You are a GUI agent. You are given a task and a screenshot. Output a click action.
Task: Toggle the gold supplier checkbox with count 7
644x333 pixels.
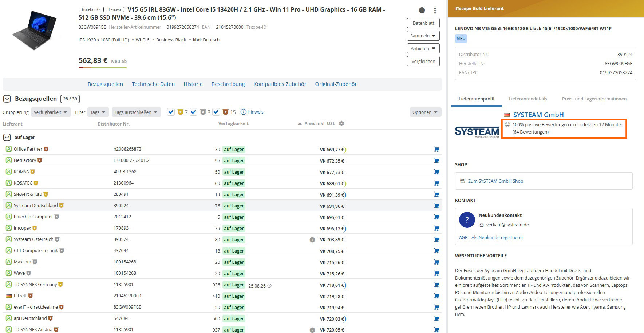click(x=171, y=112)
